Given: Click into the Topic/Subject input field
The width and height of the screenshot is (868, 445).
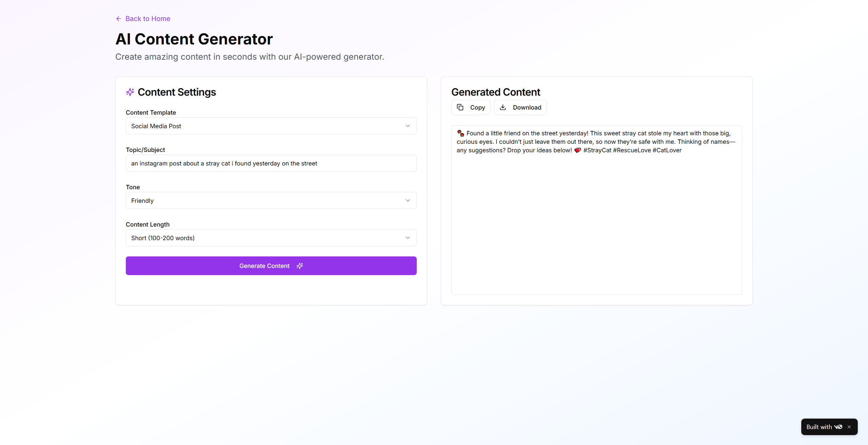Looking at the screenshot, I should 271,163.
